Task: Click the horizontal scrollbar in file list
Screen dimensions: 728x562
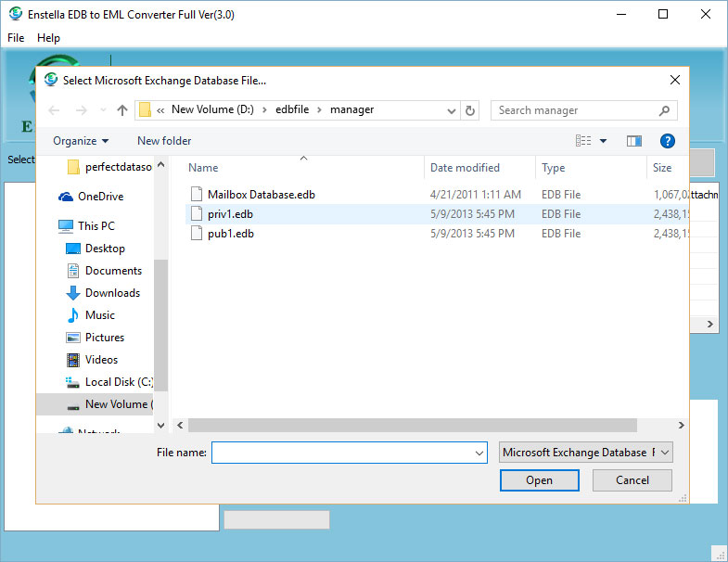Action: coord(413,426)
